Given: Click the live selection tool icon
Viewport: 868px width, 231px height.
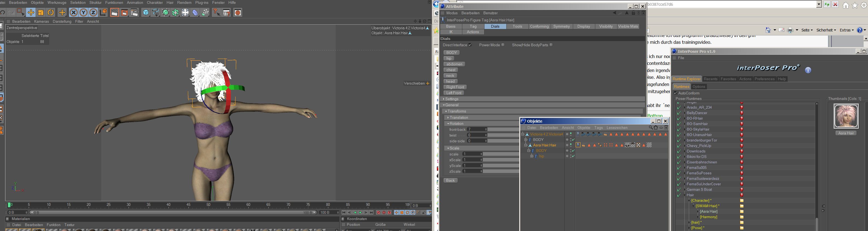Looking at the screenshot, I should (21, 13).
